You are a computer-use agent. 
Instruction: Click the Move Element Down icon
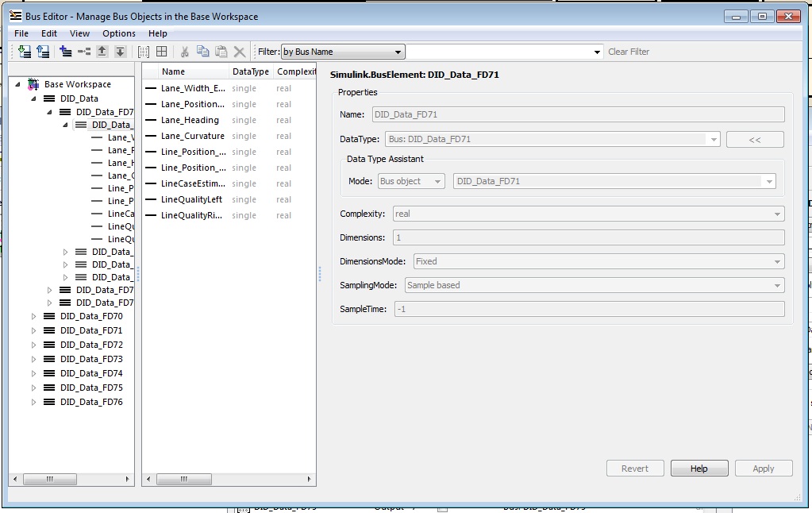(x=120, y=52)
